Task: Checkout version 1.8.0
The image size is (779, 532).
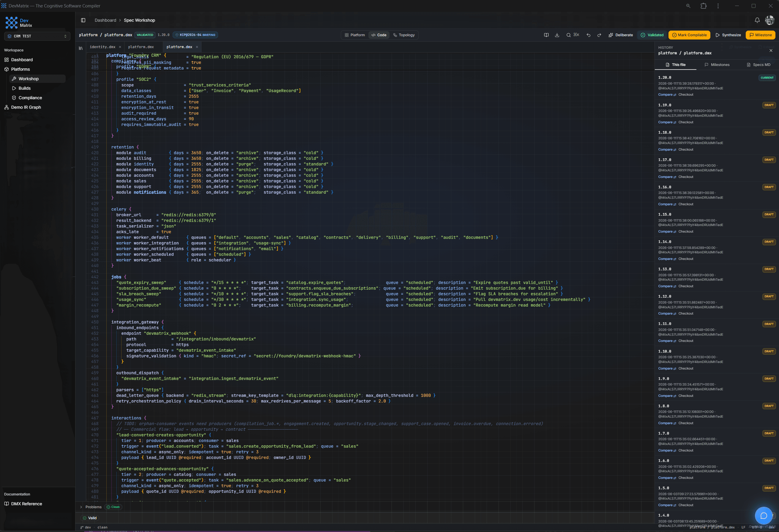Action: point(686,423)
